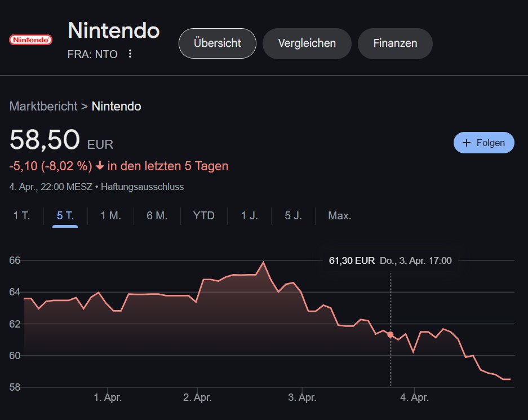
Task: Go back to Marktbericht breadcrumb link
Action: coord(43,107)
